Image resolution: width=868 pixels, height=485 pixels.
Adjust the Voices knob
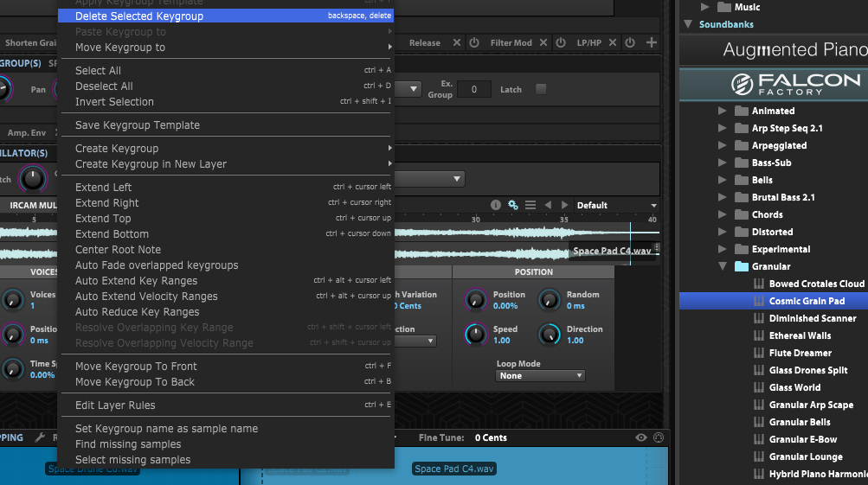click(12, 300)
